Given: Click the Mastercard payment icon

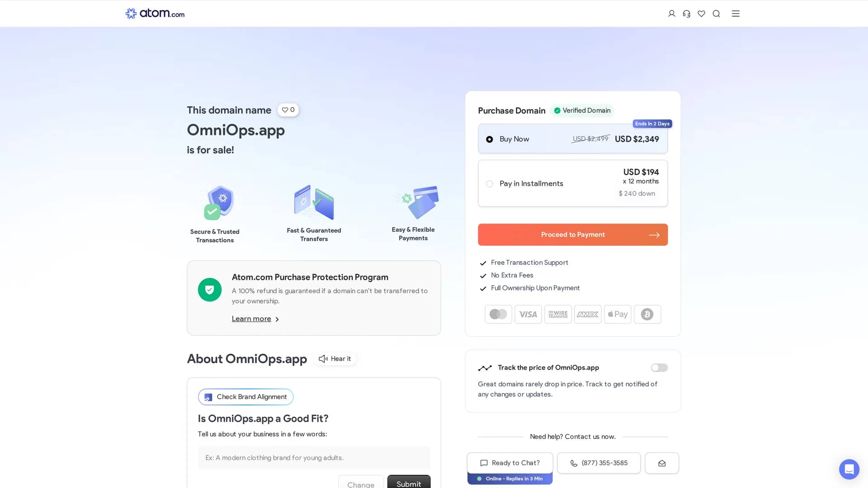Looking at the screenshot, I should [498, 314].
